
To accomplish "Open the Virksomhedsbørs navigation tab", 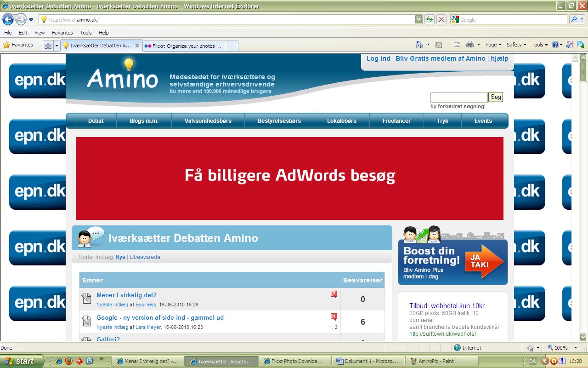I will click(x=208, y=121).
